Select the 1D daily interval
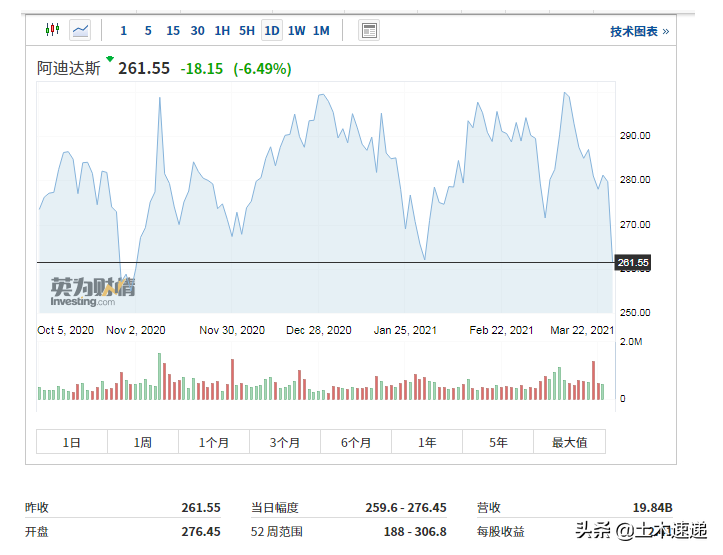723x555 pixels. point(272,30)
